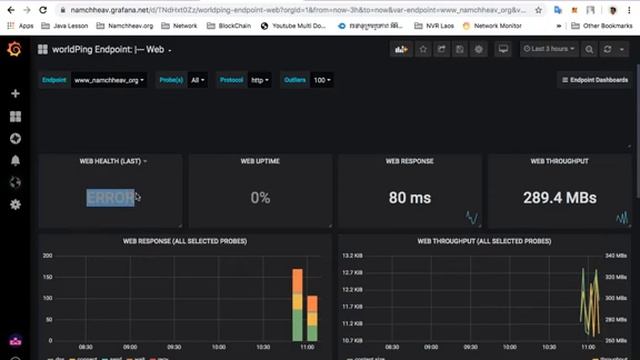Click the highlighted ERROR health value
Screen dimensions: 640x360
point(110,198)
